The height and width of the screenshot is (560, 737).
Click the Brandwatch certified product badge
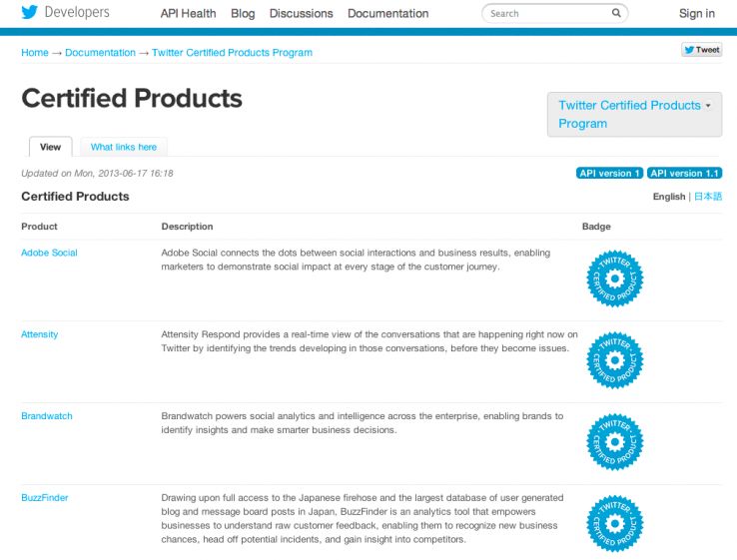[612, 439]
